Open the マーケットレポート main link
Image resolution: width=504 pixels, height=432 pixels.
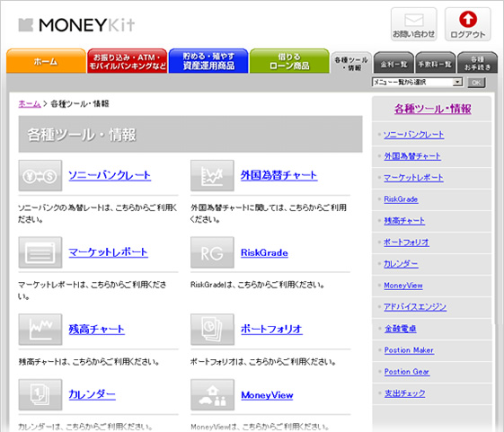pos(109,252)
